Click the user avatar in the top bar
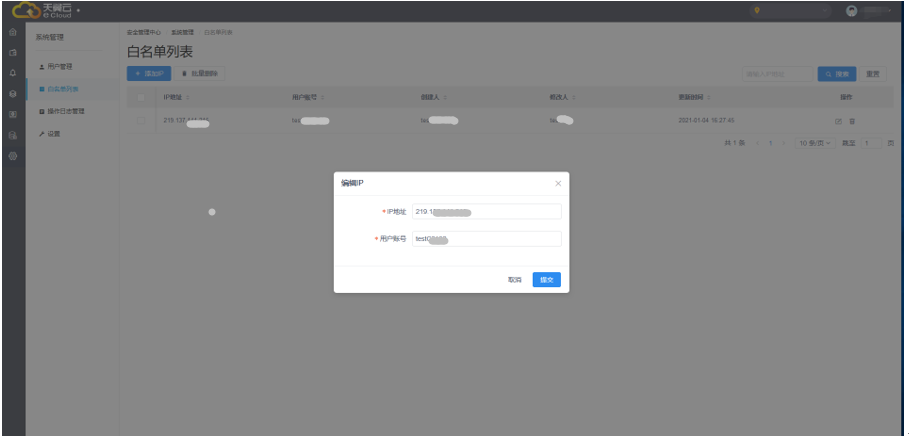 pos(852,11)
